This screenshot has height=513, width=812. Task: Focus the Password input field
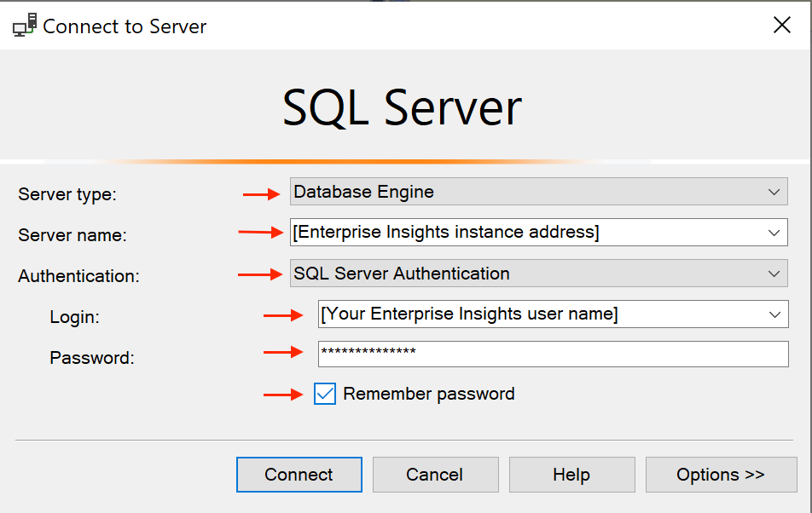pyautogui.click(x=553, y=354)
